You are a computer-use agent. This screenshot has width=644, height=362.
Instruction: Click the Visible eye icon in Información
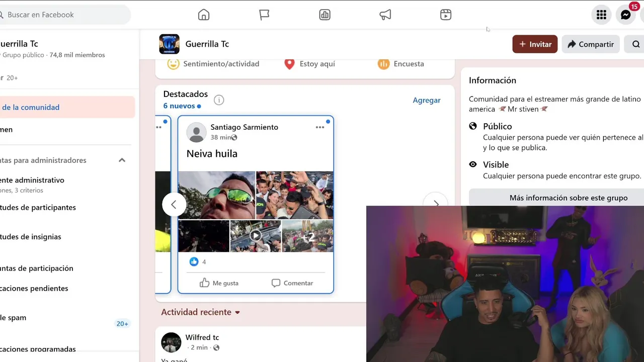coord(473,164)
